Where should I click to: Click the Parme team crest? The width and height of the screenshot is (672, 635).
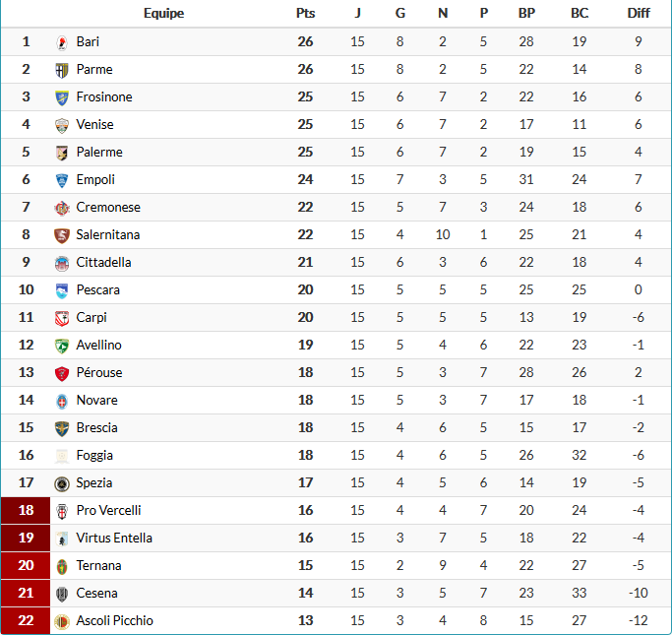[62, 70]
